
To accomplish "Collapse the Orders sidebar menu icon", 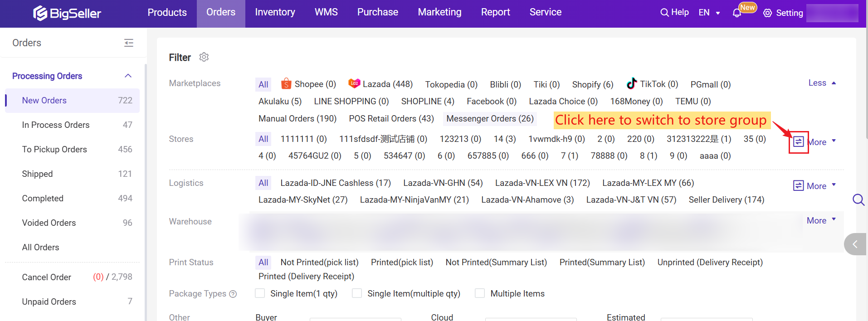I will click(x=129, y=43).
